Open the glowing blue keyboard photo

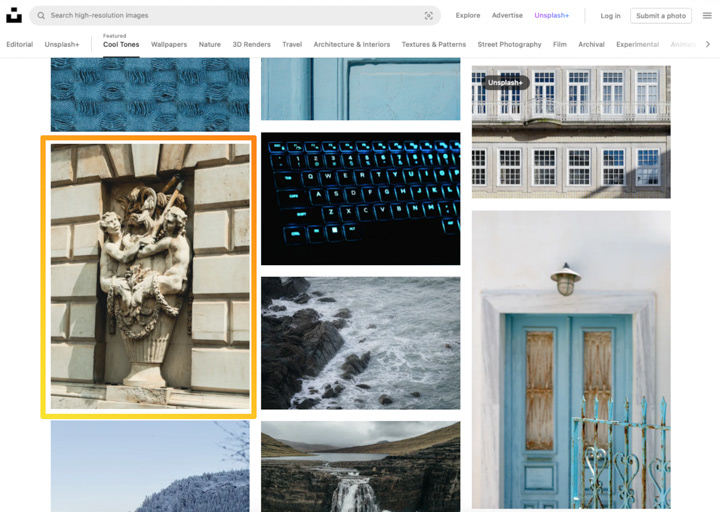tap(360, 199)
